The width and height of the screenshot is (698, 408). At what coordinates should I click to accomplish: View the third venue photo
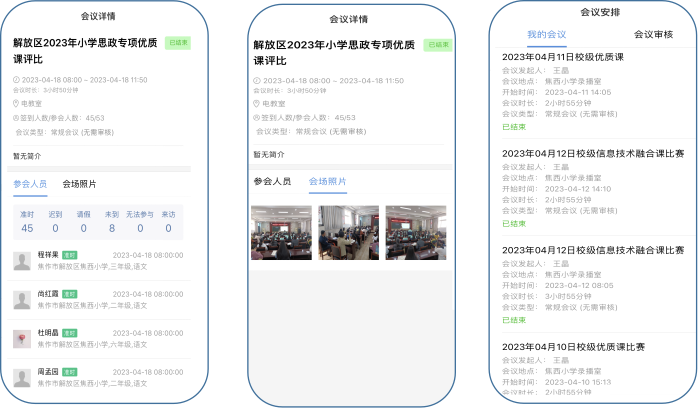[415, 233]
